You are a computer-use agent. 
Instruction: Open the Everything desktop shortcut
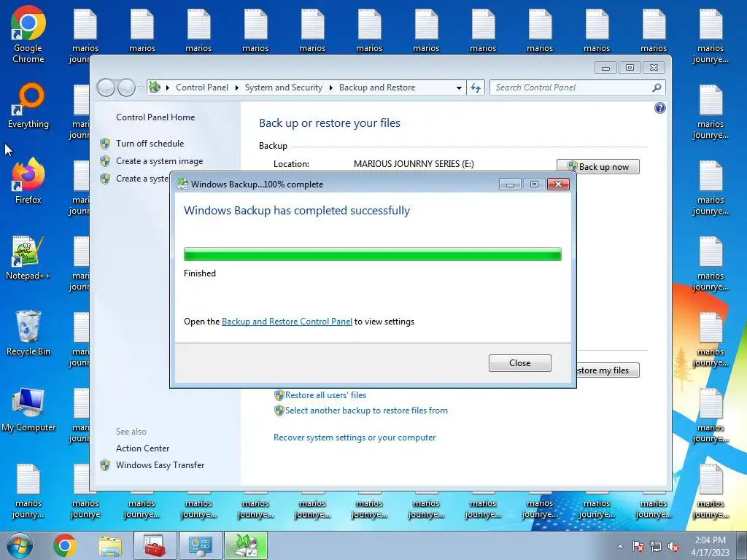(28, 106)
